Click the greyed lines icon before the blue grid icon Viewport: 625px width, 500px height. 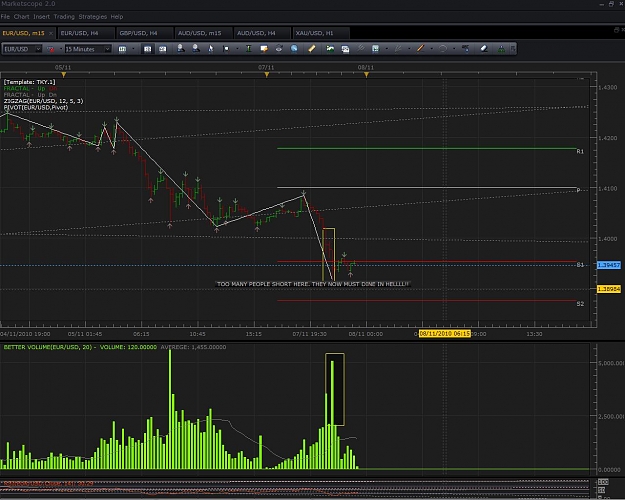coord(360,49)
